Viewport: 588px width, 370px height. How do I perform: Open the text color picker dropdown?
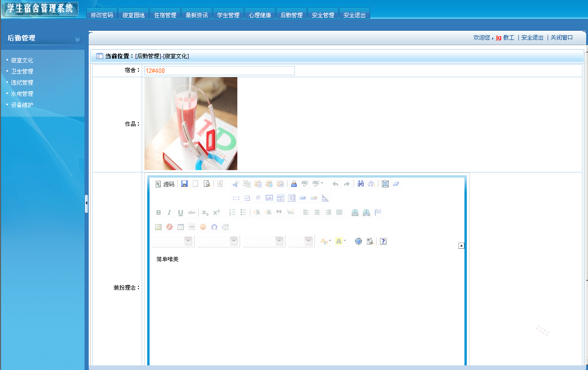[x=324, y=240]
